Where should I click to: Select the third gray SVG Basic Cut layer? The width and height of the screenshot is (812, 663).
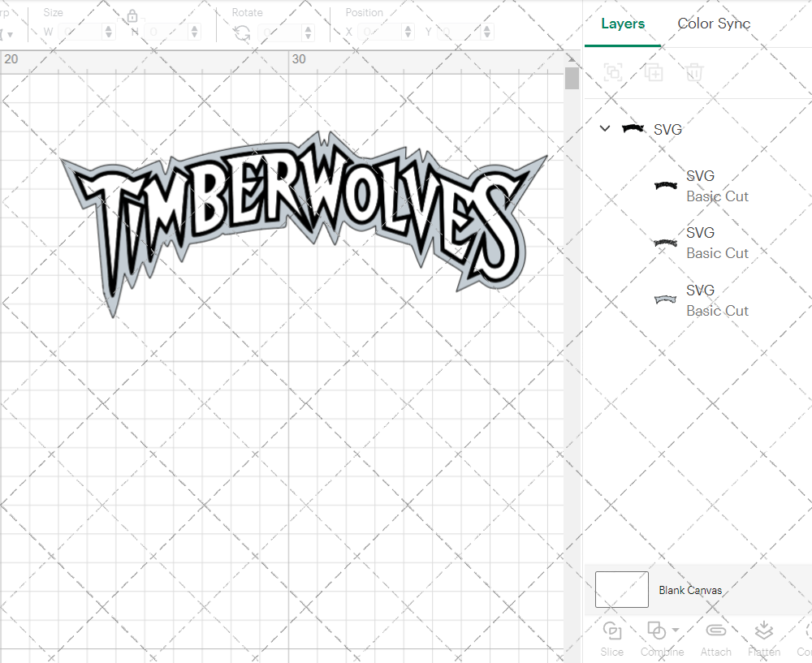pyautogui.click(x=702, y=300)
